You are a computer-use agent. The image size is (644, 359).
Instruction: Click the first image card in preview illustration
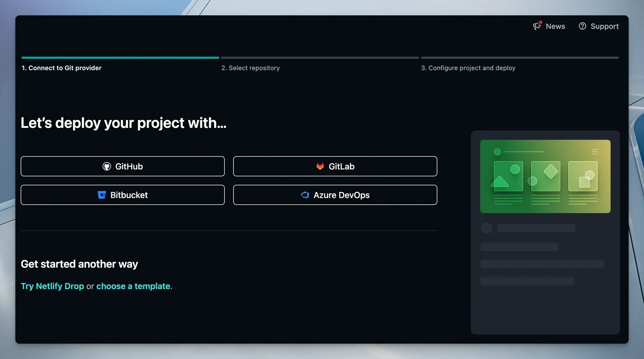(508, 176)
